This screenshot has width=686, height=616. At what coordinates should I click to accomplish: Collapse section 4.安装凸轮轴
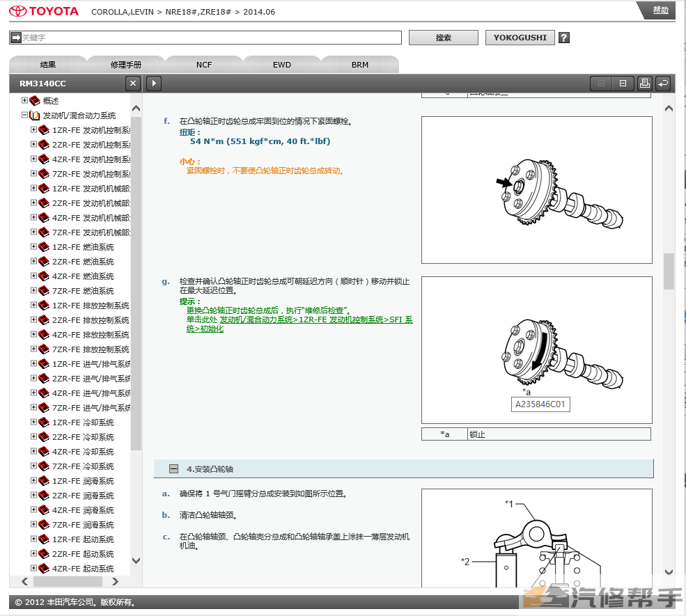pyautogui.click(x=173, y=469)
